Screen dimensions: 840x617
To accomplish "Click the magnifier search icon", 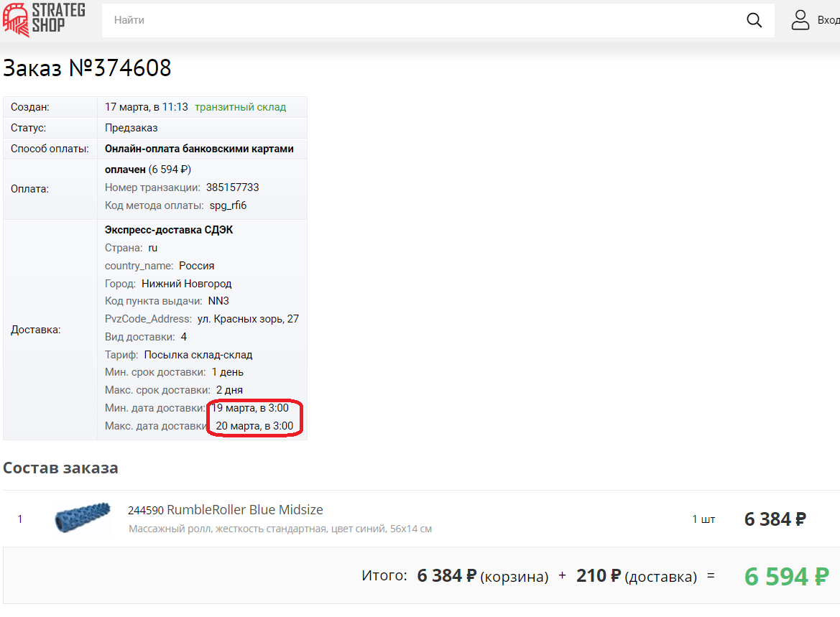I will click(x=754, y=20).
